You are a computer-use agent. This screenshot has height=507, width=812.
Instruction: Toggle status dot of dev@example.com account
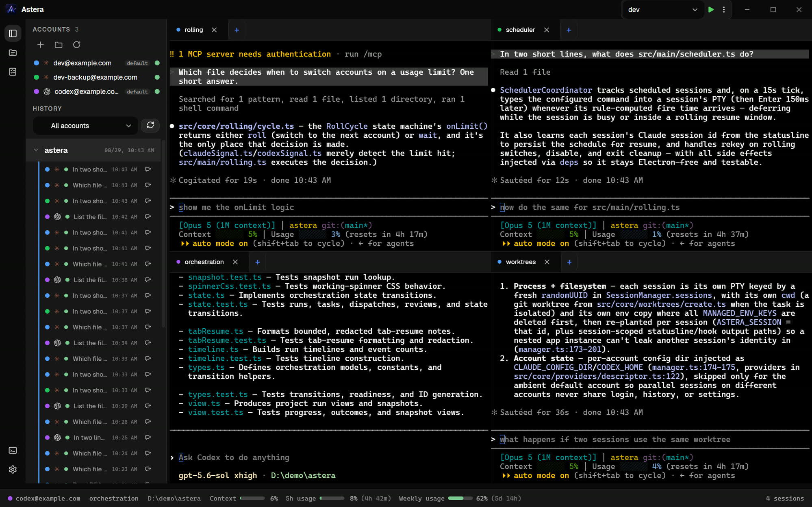tap(157, 63)
